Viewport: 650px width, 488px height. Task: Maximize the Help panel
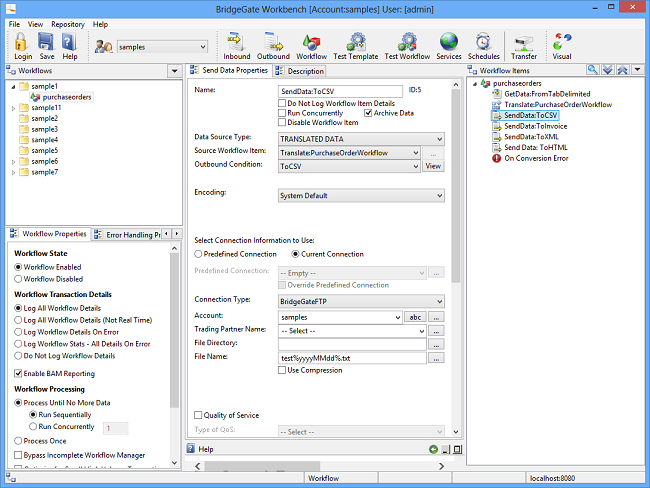tap(457, 449)
